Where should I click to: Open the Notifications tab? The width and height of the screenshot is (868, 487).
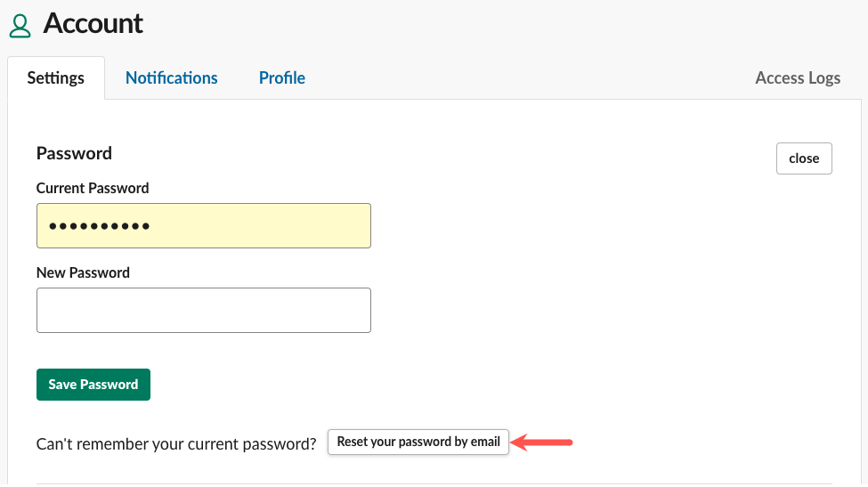click(171, 78)
